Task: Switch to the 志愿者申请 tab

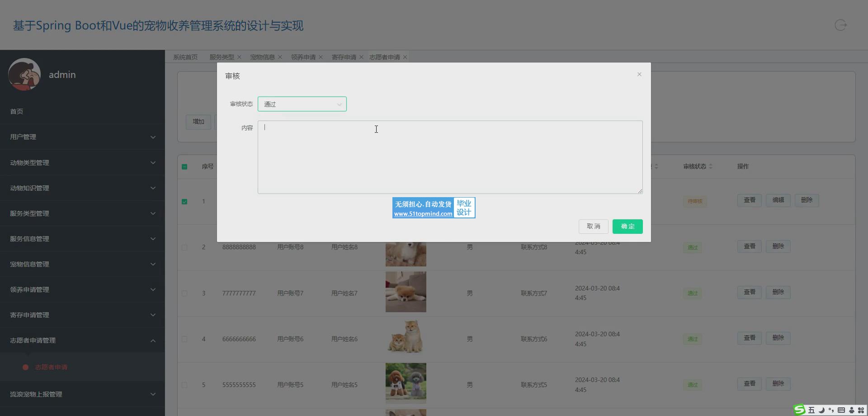Action: click(x=384, y=57)
